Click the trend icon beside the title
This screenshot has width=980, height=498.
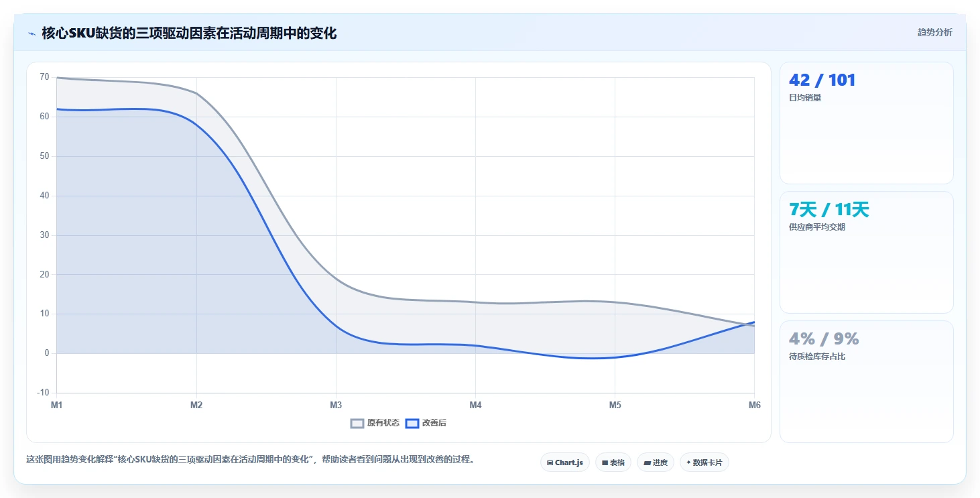(x=32, y=34)
